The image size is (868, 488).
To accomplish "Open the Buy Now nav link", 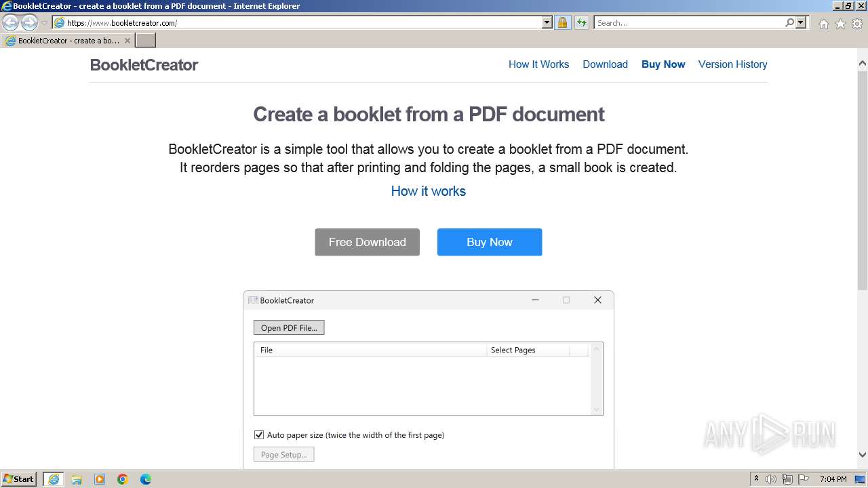I will click(663, 64).
